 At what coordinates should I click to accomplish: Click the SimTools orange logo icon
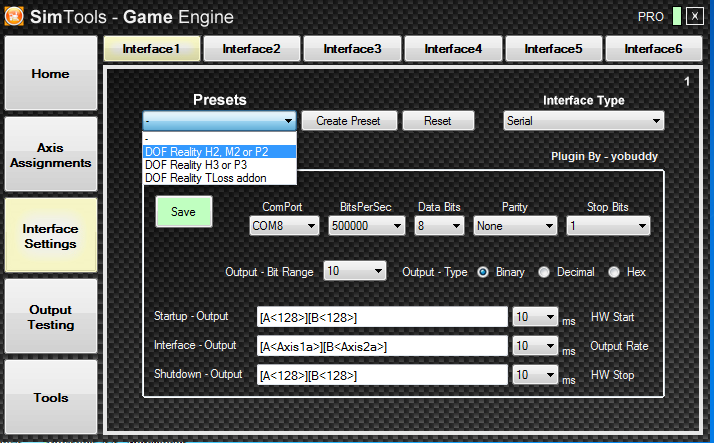(x=14, y=16)
